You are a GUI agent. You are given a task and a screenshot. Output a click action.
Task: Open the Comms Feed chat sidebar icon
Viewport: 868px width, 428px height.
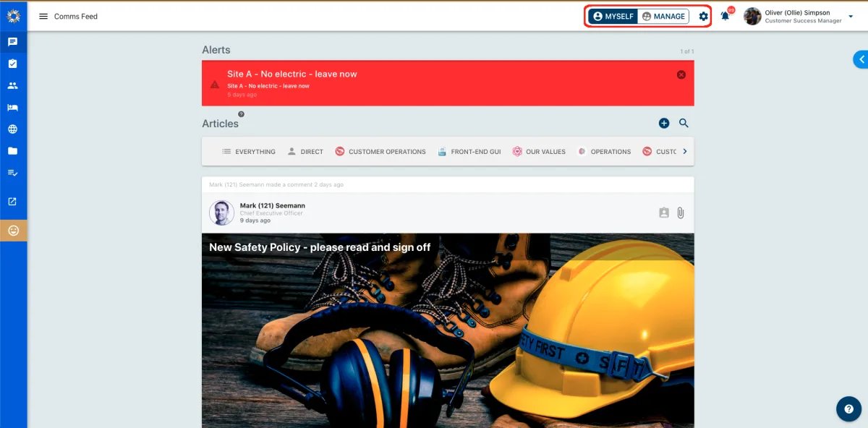[x=13, y=42]
